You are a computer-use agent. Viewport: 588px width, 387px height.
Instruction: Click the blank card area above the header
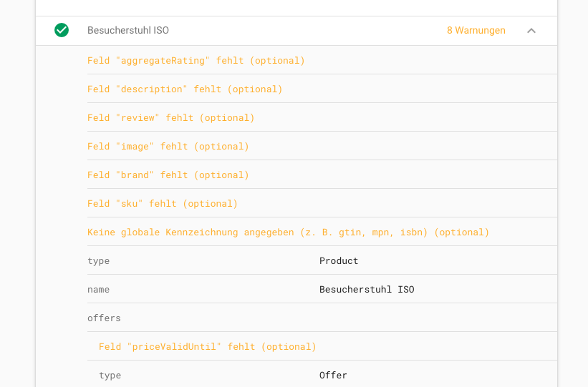(296, 7)
